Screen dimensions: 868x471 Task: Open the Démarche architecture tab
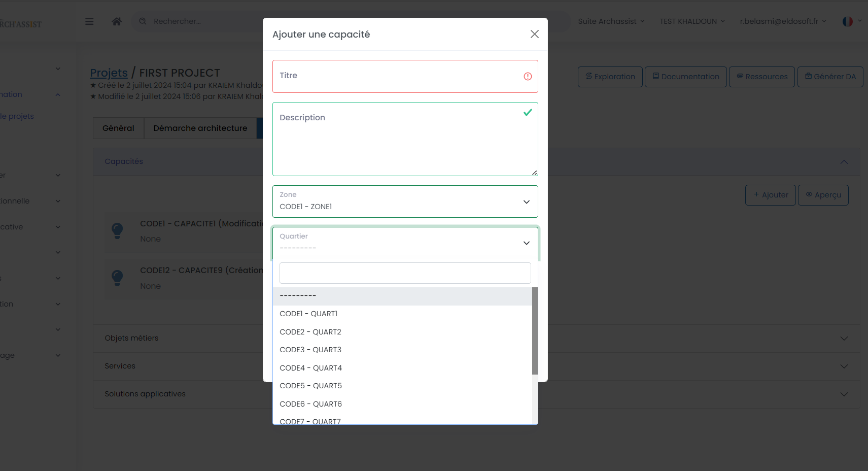pyautogui.click(x=200, y=128)
